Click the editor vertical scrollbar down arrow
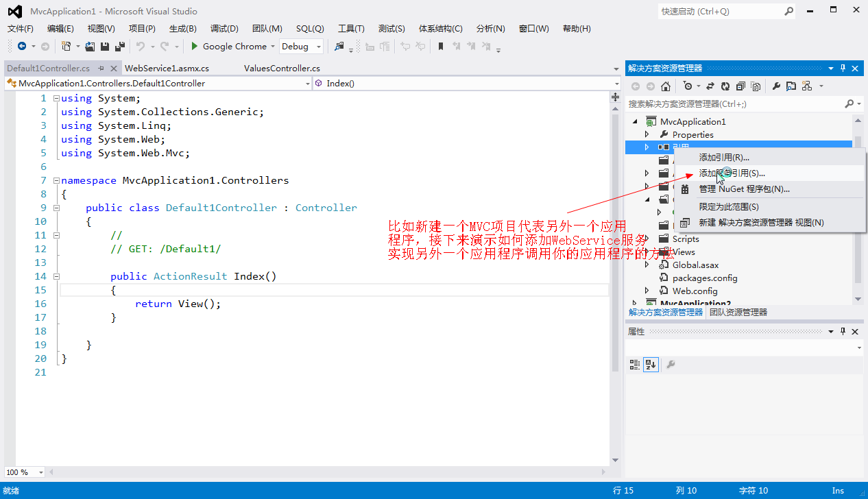The width and height of the screenshot is (868, 499). pyautogui.click(x=615, y=460)
